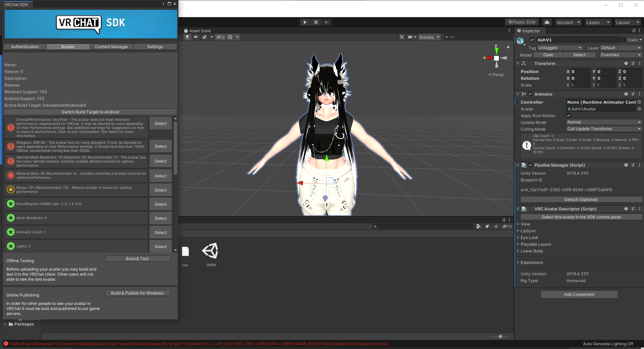Click hidden objects count eye icon
Screen dimensions: 644x349
coord(220,37)
